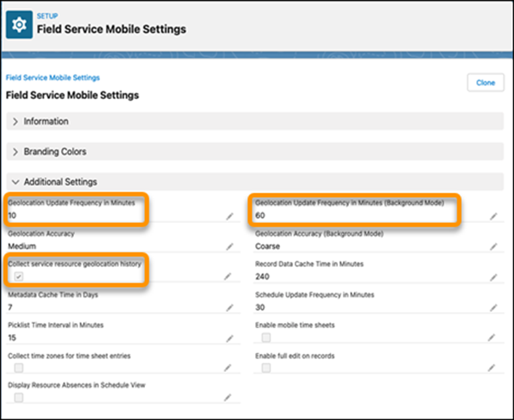Screen dimensions: 514x420
Task: Click Picklist Time Interval in Minutes label
Action: click(56, 325)
